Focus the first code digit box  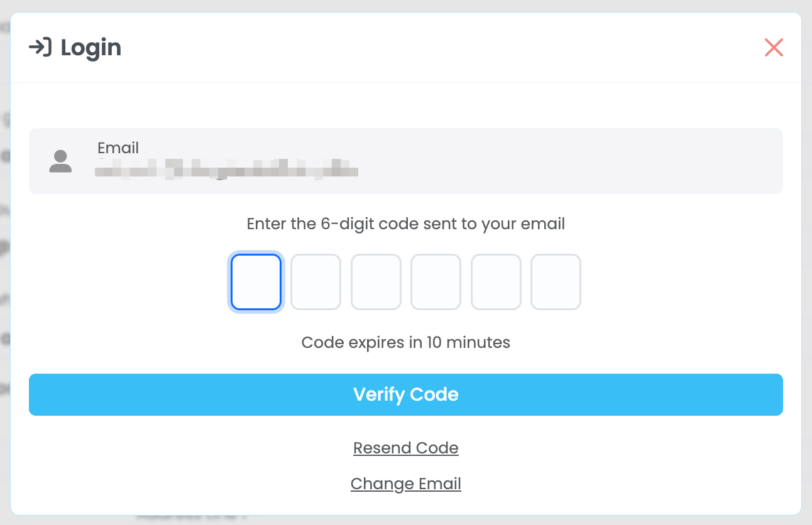[256, 282]
